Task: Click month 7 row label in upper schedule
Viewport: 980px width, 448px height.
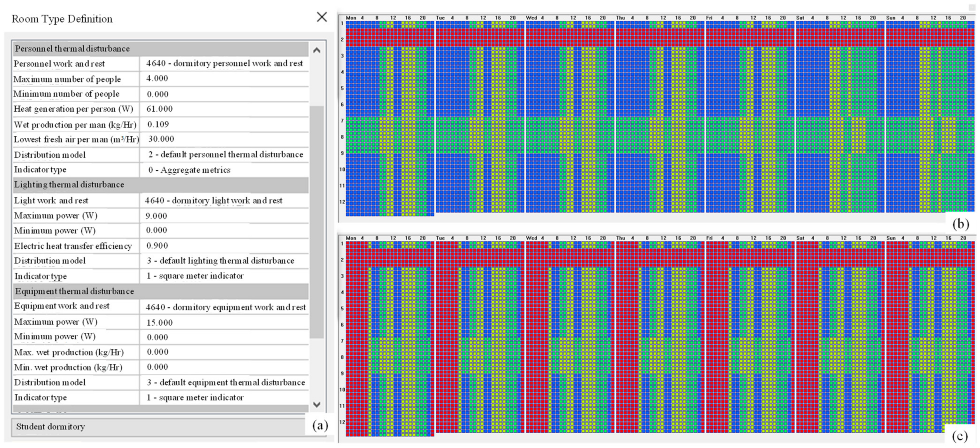Action: 342,121
